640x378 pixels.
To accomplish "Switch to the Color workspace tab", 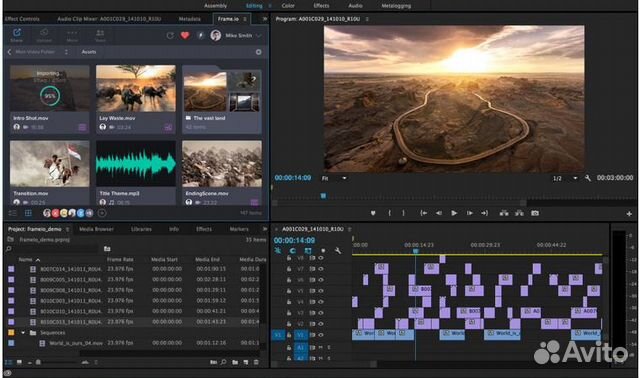I will click(x=288, y=6).
